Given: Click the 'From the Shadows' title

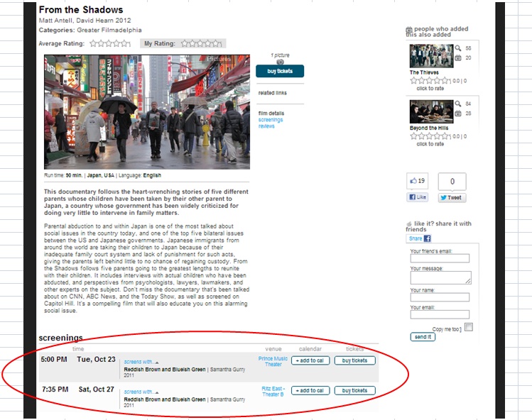Looking at the screenshot, I should [x=81, y=10].
